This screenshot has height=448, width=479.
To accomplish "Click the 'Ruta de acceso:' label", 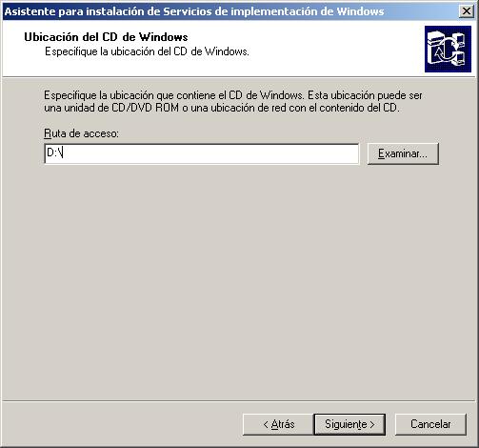I will point(81,133).
